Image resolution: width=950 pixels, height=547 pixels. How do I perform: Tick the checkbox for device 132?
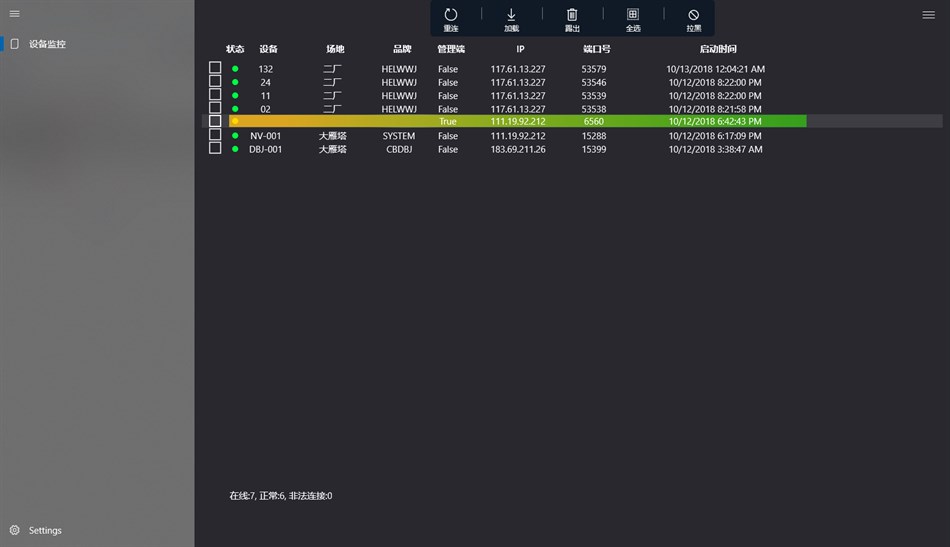pyautogui.click(x=215, y=67)
